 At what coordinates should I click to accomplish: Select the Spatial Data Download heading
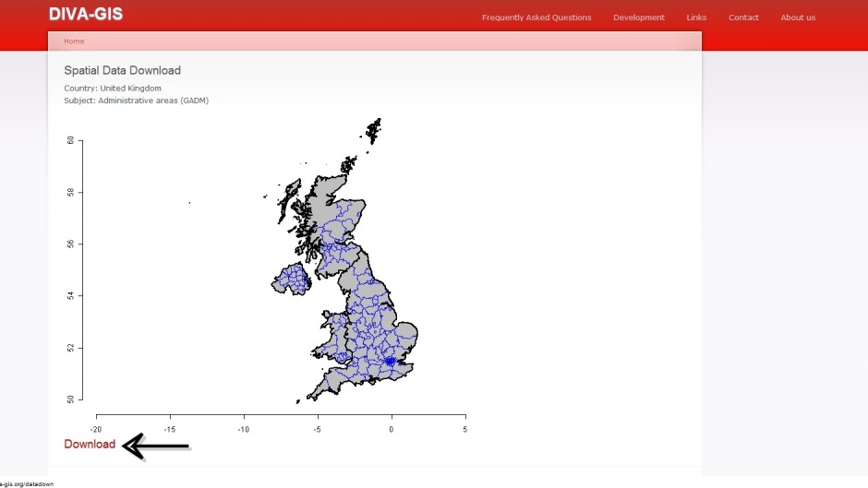click(x=122, y=70)
